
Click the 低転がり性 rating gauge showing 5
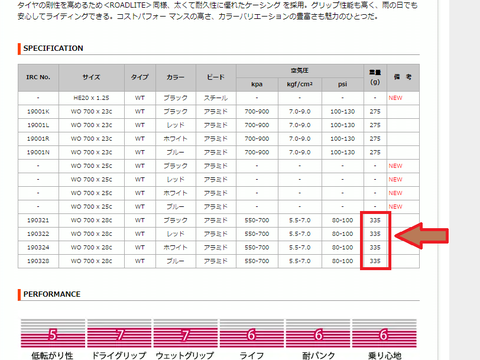tap(53, 334)
